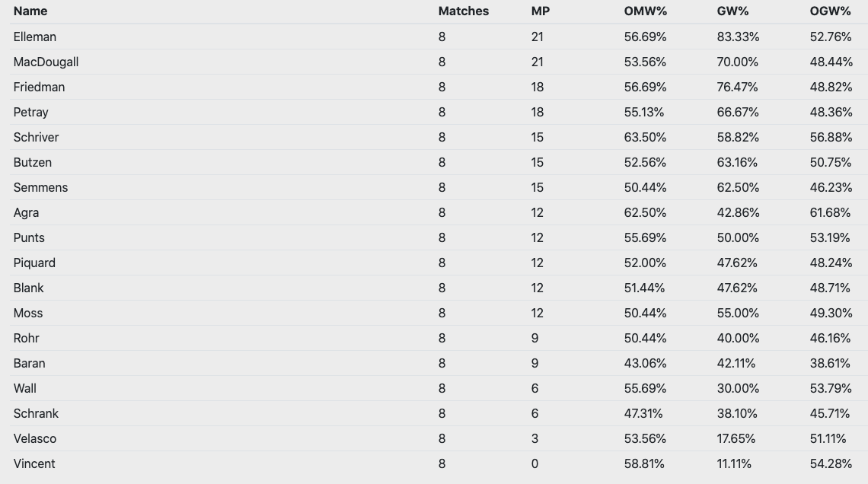Click the Punts player name
Screen dimensions: 868x484
29,237
